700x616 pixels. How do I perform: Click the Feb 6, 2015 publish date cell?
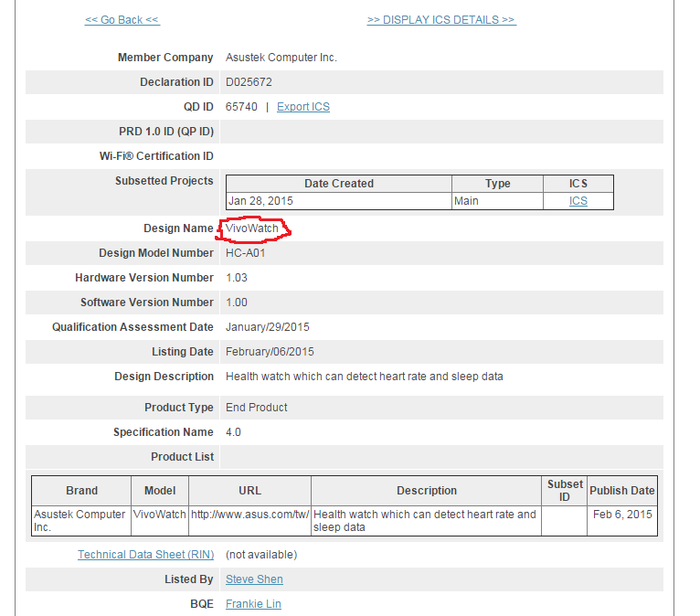click(622, 521)
